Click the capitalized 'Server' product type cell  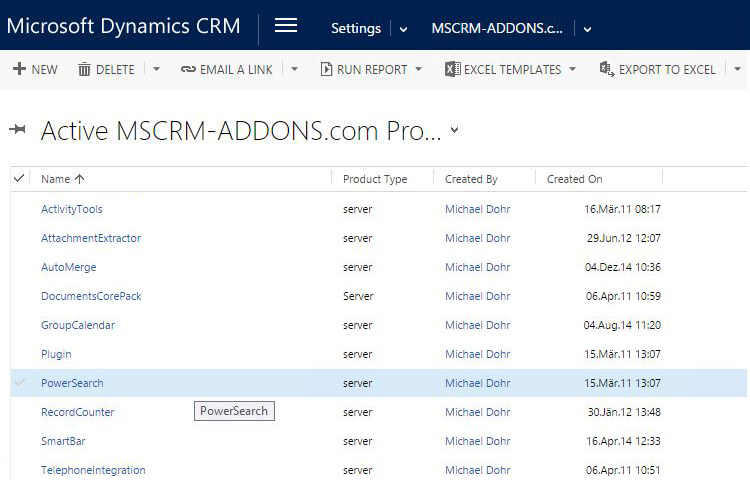pos(358,296)
